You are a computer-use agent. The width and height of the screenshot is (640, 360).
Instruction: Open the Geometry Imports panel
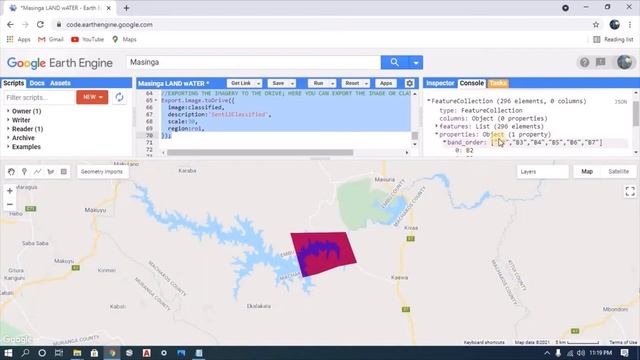[x=102, y=171]
